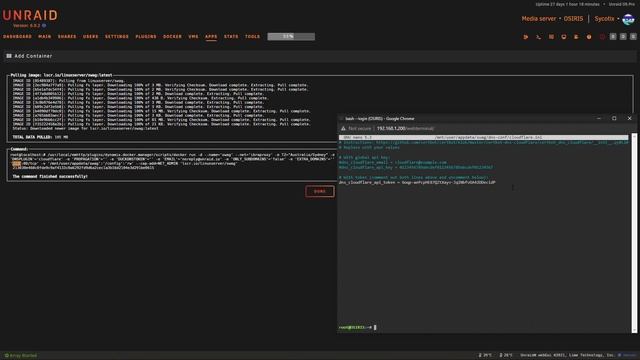Open the Stats tab
Viewport: 640px width, 360px height.
231,37
